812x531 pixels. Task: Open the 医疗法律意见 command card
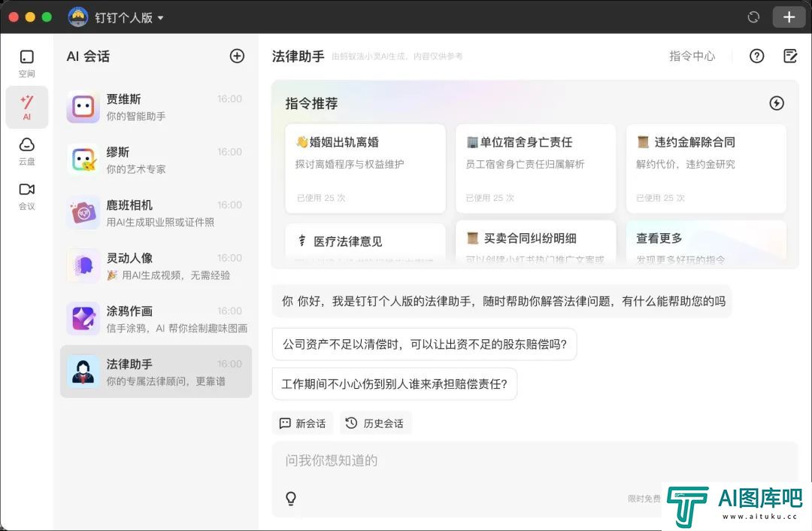tap(365, 242)
